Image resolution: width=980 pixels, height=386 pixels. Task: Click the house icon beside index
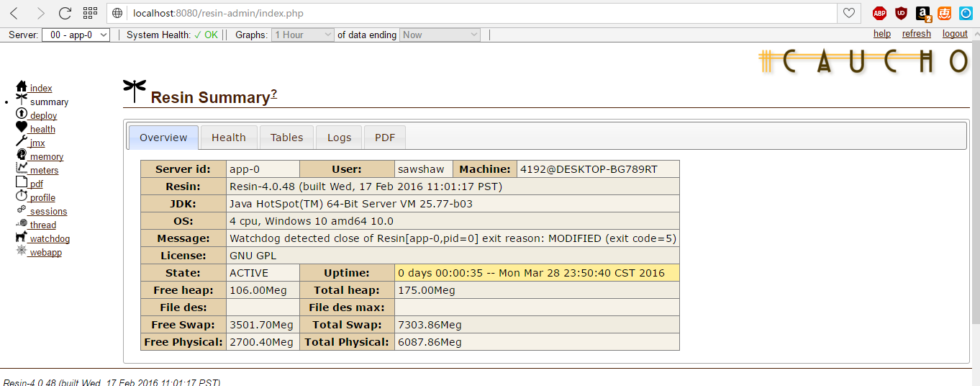[22, 86]
